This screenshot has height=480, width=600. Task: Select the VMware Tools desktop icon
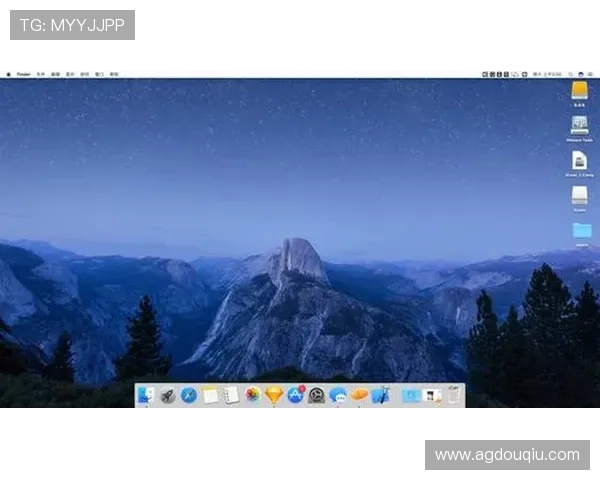click(x=580, y=126)
